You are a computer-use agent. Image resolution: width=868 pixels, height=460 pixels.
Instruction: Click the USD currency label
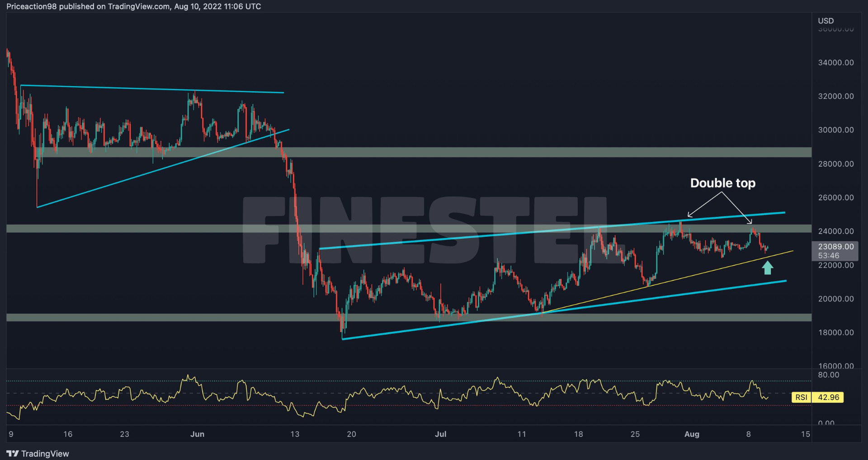[826, 21]
